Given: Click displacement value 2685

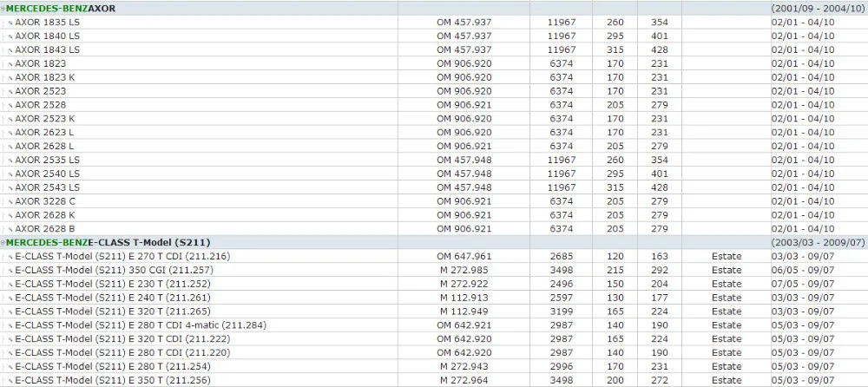Looking at the screenshot, I should click(562, 256).
